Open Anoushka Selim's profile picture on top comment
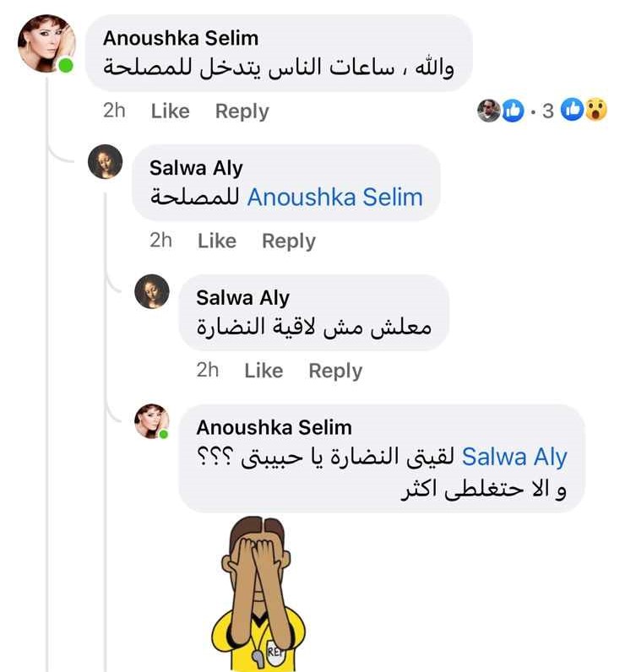Viewport: 625px width, 672px height. (46, 44)
